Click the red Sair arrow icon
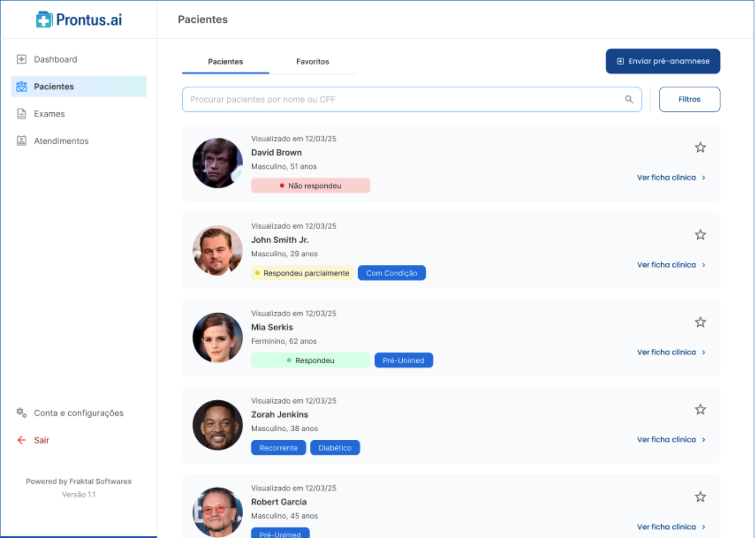The image size is (756, 538). [x=22, y=440]
